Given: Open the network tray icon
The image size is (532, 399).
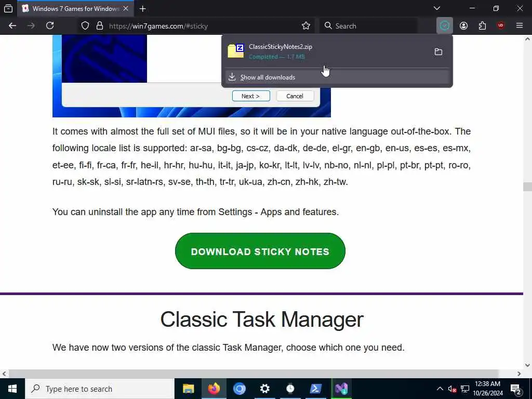Looking at the screenshot, I should click(x=465, y=389).
